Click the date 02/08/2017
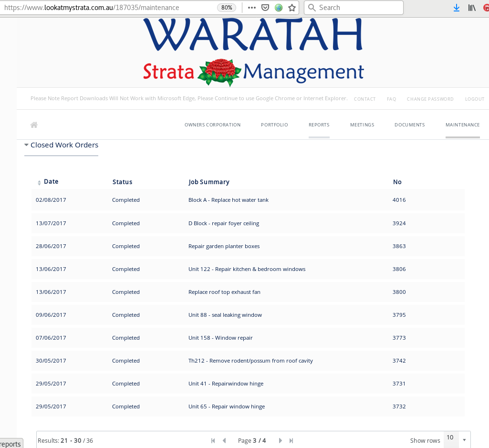 pyautogui.click(x=51, y=200)
